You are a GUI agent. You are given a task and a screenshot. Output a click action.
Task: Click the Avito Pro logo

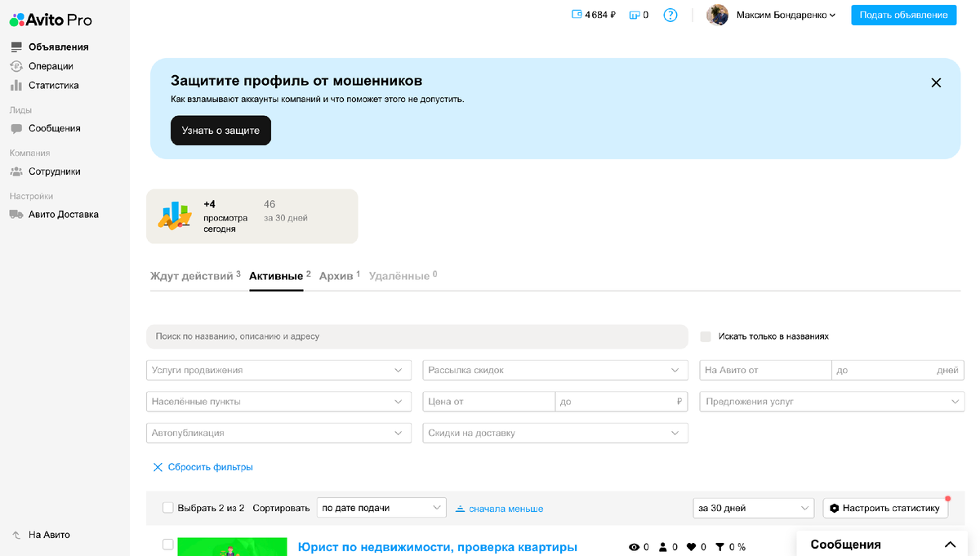coord(51,20)
